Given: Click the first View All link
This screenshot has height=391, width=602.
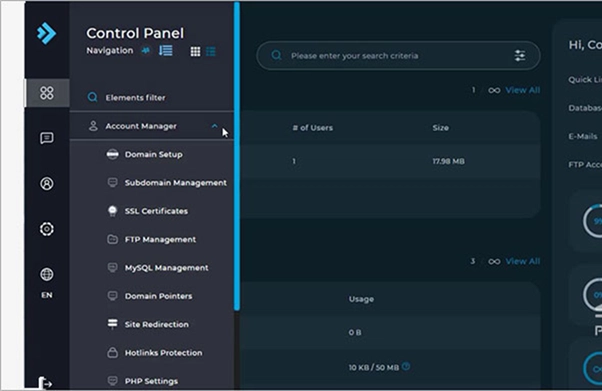Looking at the screenshot, I should coord(523,90).
